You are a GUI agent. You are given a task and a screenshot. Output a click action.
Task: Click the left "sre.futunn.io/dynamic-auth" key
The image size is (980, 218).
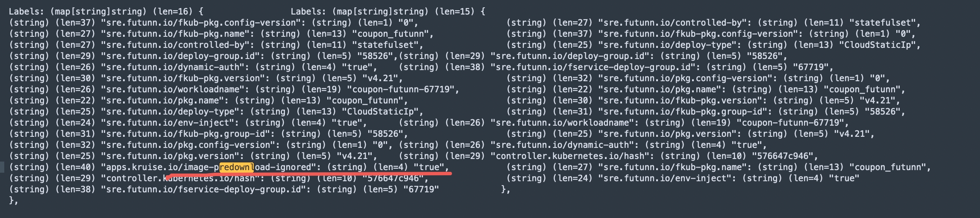pos(175,67)
